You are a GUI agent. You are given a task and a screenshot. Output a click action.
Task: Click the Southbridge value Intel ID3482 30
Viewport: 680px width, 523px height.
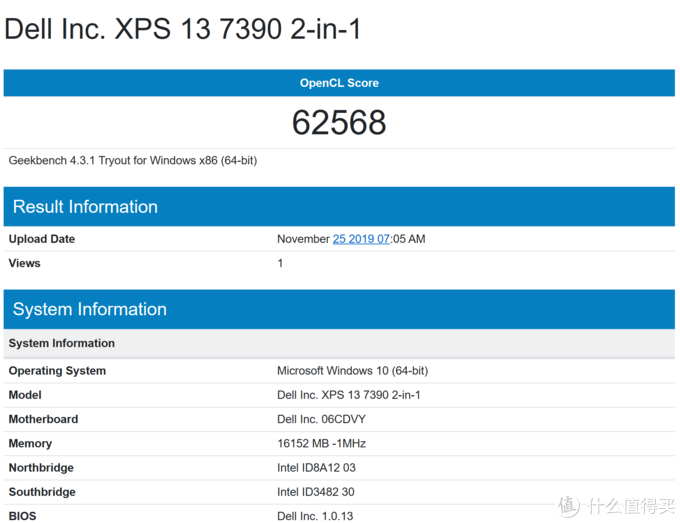point(316,492)
